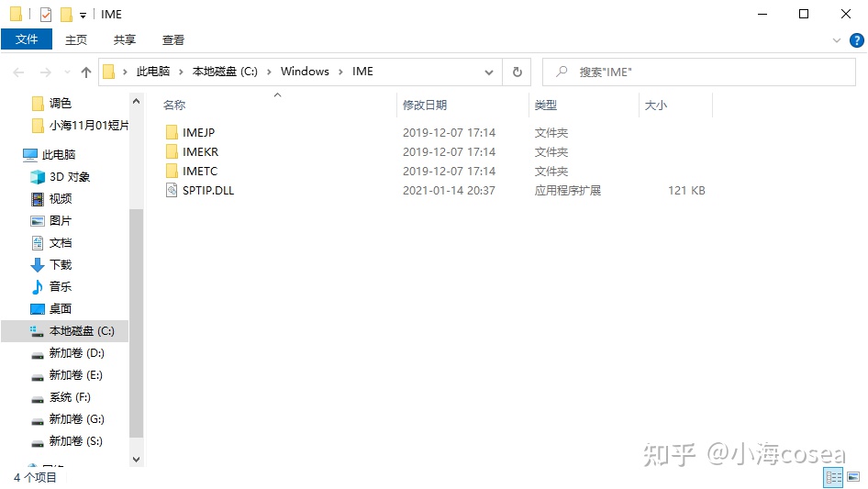Image resolution: width=868 pixels, height=489 pixels.
Task: Select the IMEKR folder icon
Action: click(x=172, y=151)
